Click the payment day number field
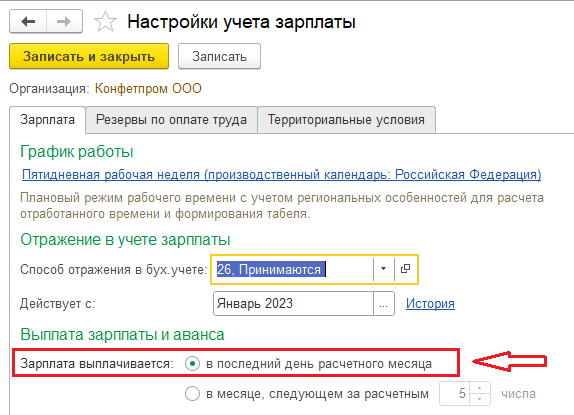 click(x=455, y=394)
